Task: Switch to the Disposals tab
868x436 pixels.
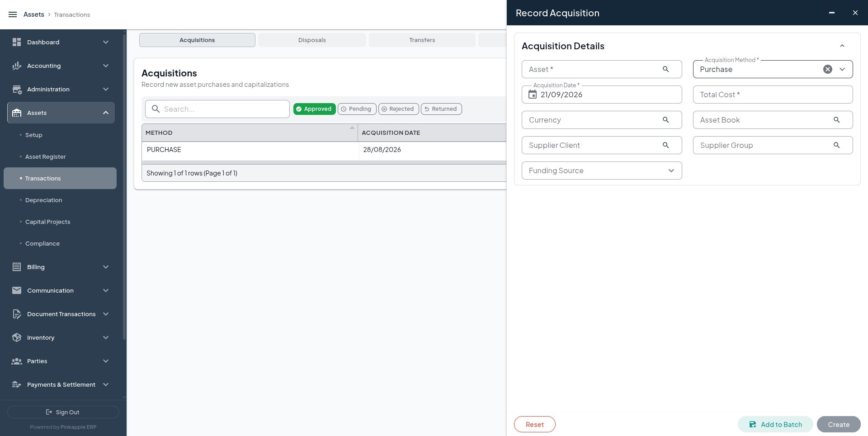Action: [312, 40]
